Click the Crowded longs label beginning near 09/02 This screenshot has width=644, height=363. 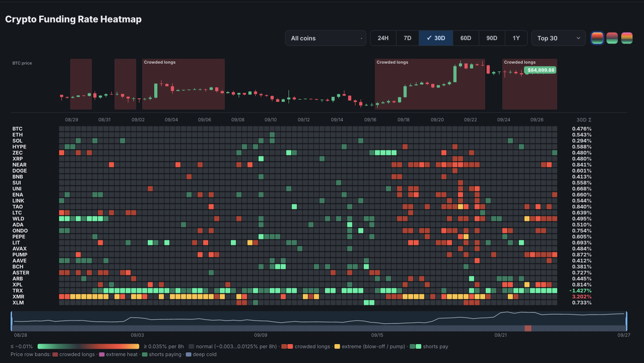159,62
